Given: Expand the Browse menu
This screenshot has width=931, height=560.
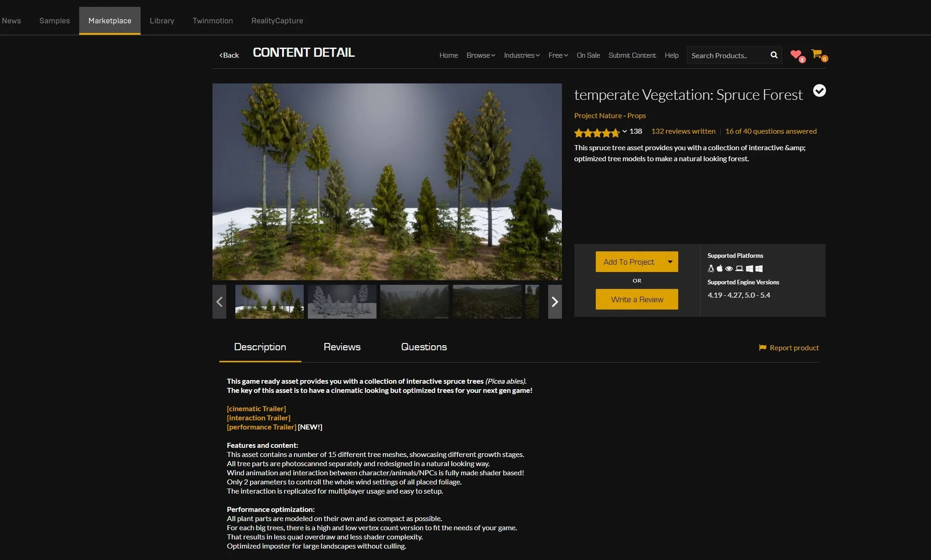Looking at the screenshot, I should tap(480, 55).
